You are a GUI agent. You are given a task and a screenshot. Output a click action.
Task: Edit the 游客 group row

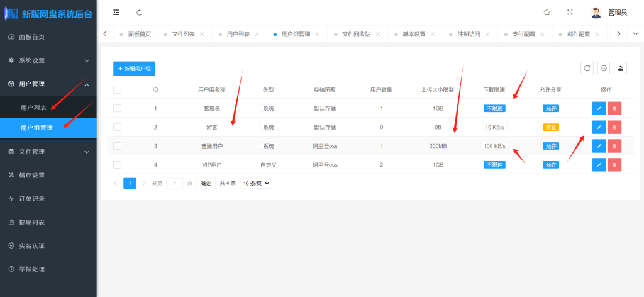(x=599, y=127)
